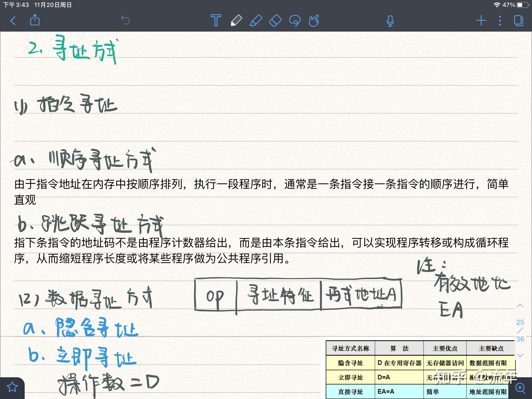Zoom in with the magnifier icon

[520, 388]
